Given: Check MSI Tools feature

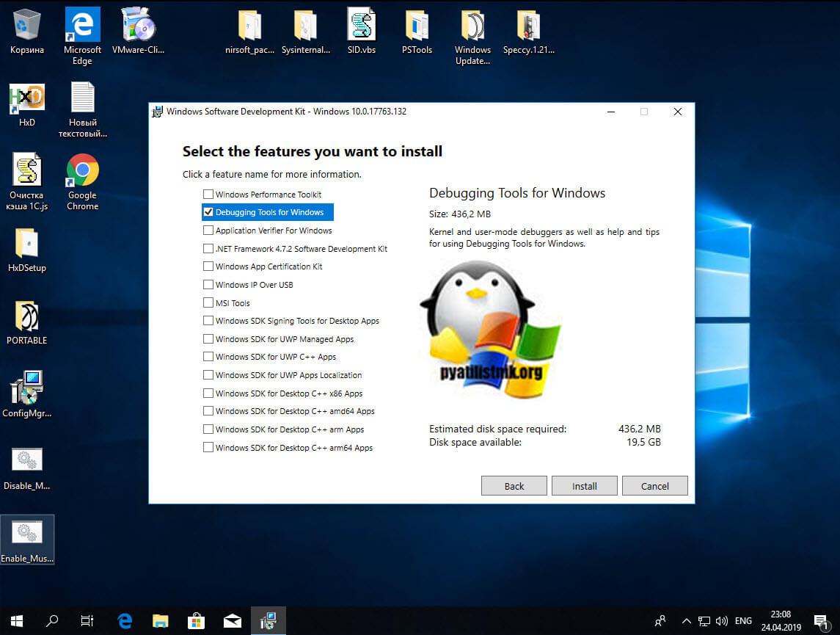Looking at the screenshot, I should click(208, 302).
